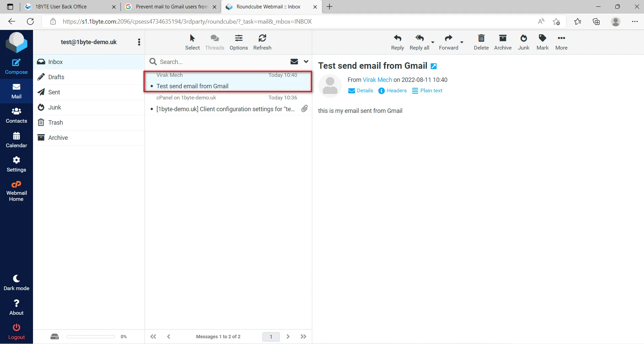Switch to Prevent mail to Gmail tab
The image size is (644, 344).
point(171,7)
